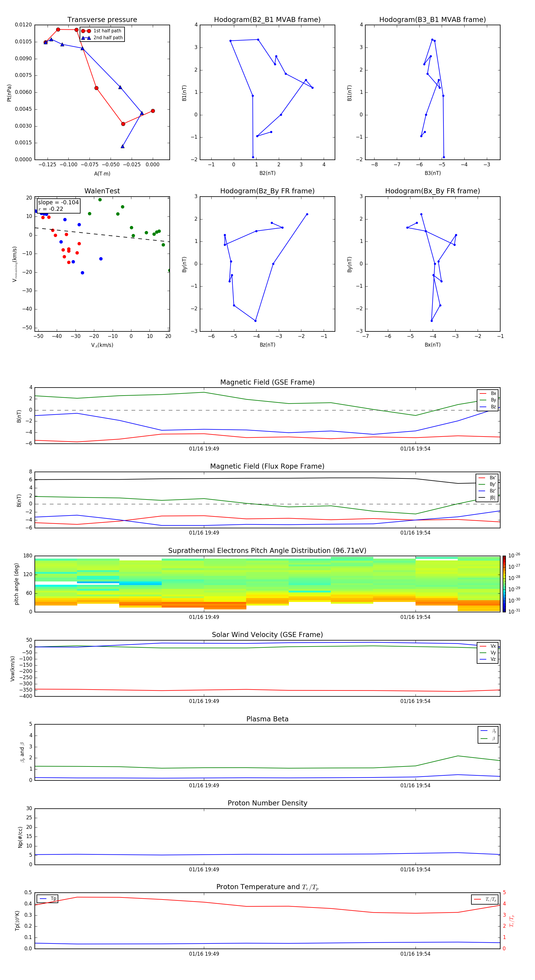Click the 'B3(nT)' x-axis label

pos(432,173)
